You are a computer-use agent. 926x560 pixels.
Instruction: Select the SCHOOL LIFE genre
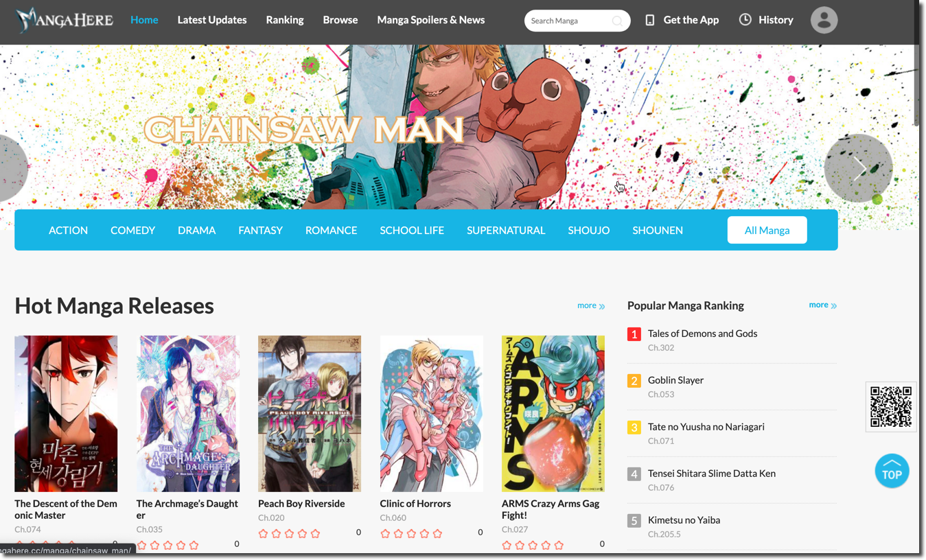click(x=412, y=230)
